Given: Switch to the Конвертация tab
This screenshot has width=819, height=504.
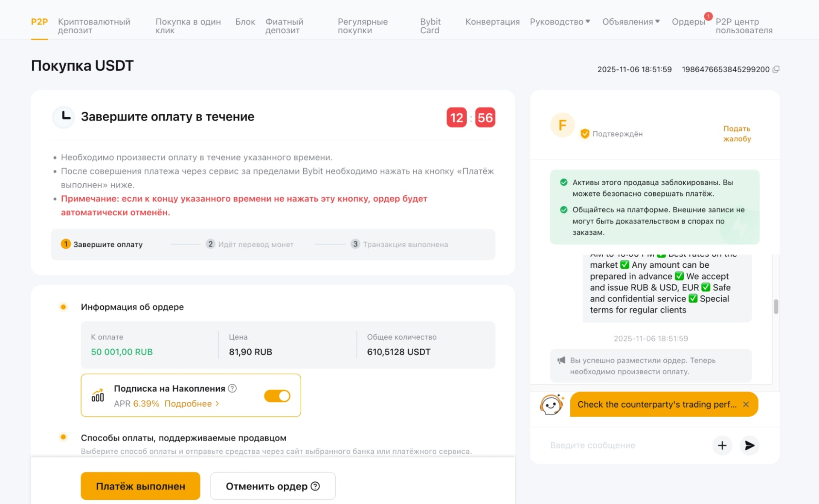Looking at the screenshot, I should [x=492, y=22].
